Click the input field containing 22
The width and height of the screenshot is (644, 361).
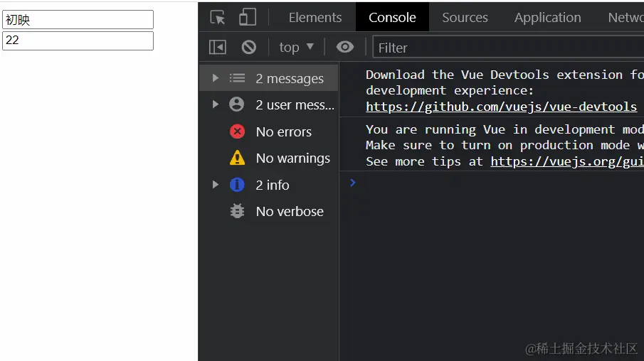coord(78,41)
